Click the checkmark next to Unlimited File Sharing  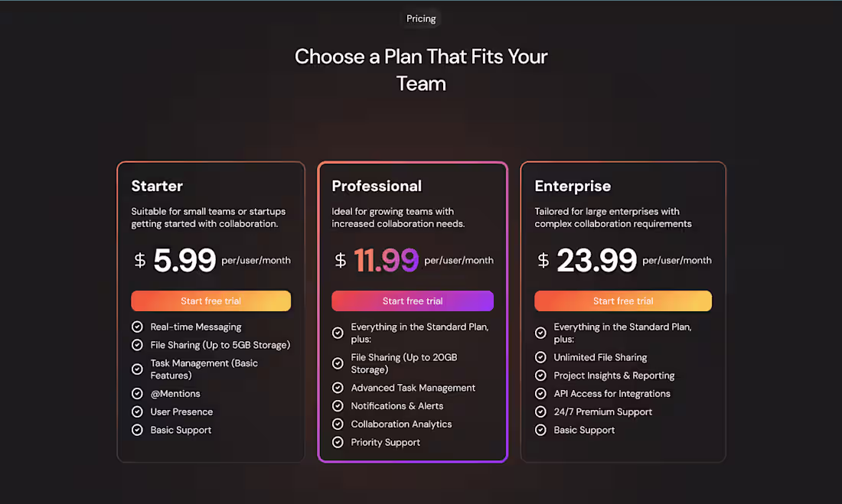541,357
